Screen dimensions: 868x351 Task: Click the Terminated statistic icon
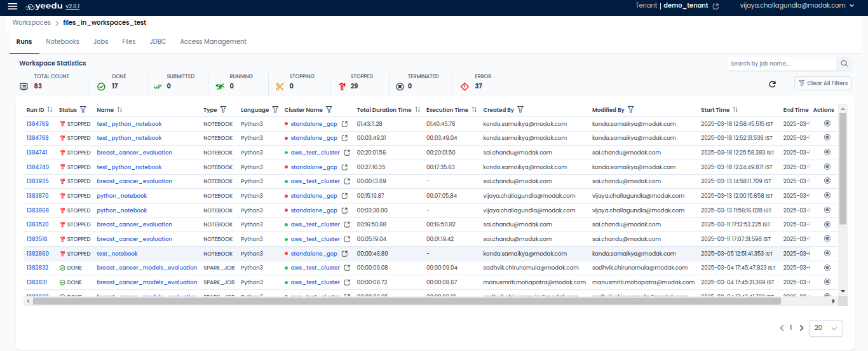point(400,86)
